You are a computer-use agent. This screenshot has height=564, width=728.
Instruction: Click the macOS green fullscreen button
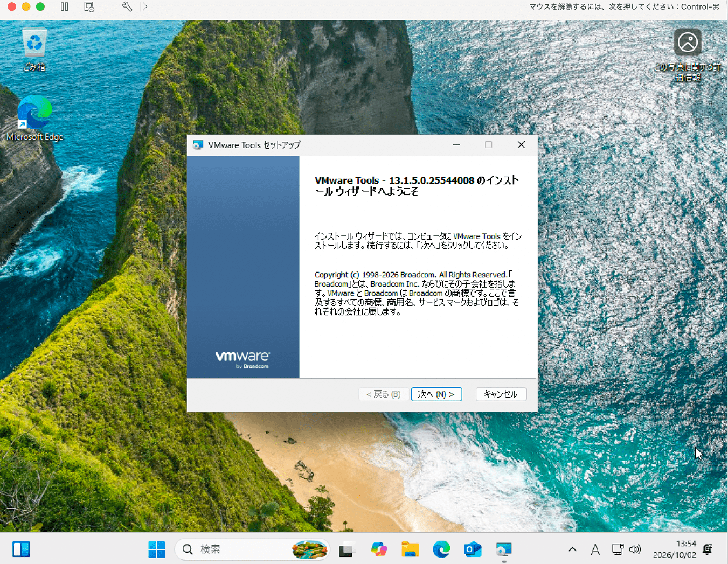pos(40,7)
